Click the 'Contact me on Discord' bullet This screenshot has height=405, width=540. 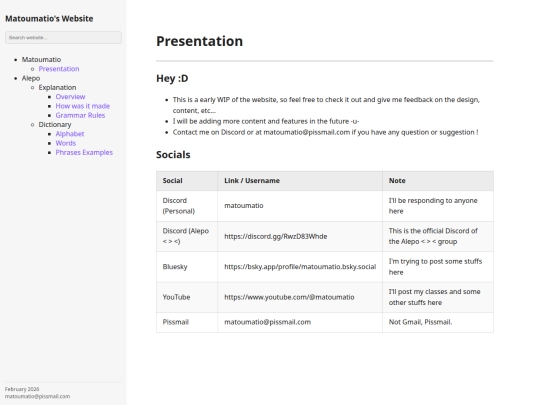[325, 132]
